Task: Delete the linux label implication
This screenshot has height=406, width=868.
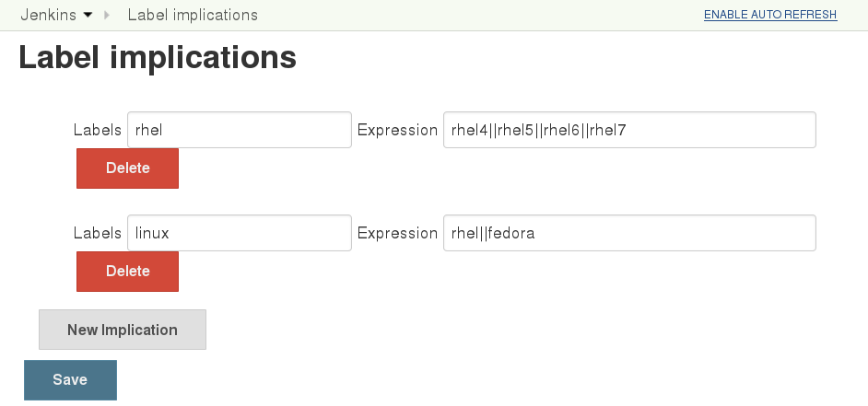Action: tap(127, 272)
